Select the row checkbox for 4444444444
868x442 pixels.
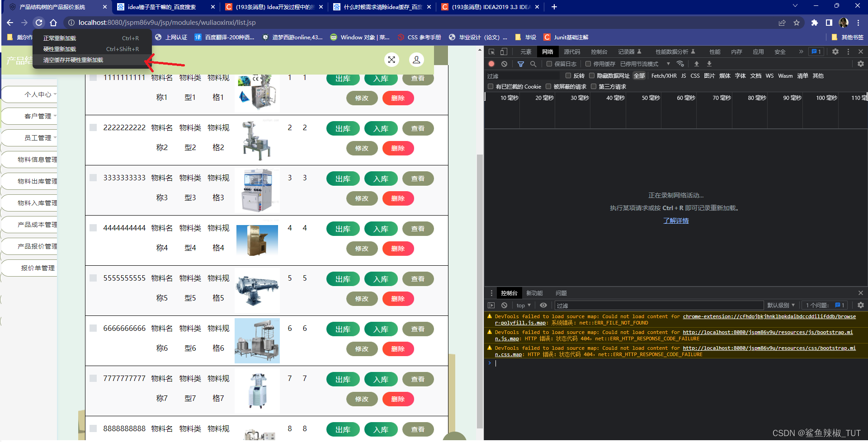(93, 228)
